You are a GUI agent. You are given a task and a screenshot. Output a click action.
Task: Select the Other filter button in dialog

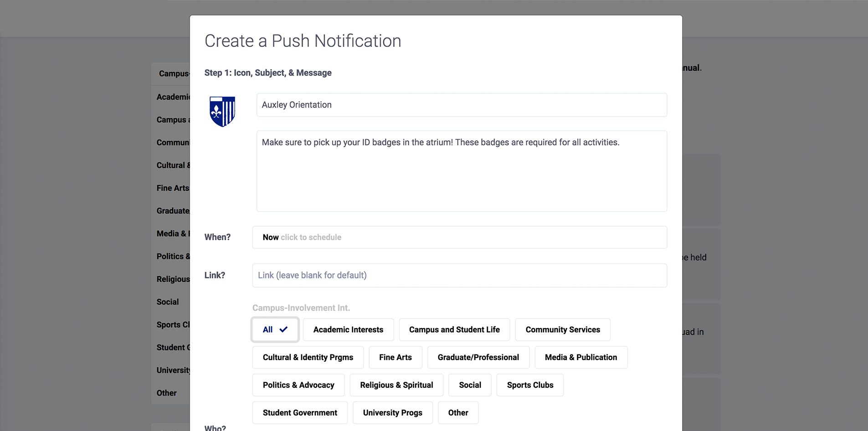(x=458, y=413)
